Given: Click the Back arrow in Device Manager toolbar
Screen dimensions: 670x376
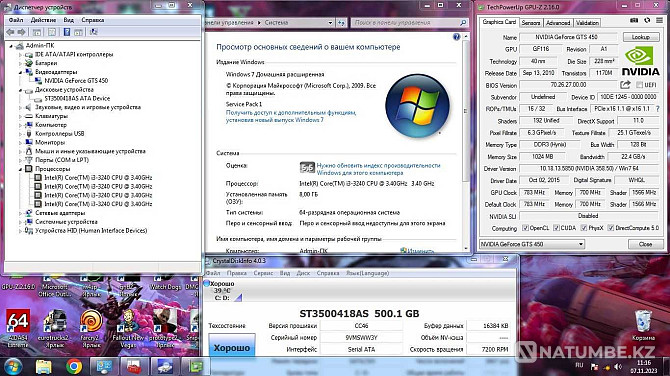Looking at the screenshot, I should tap(11, 32).
